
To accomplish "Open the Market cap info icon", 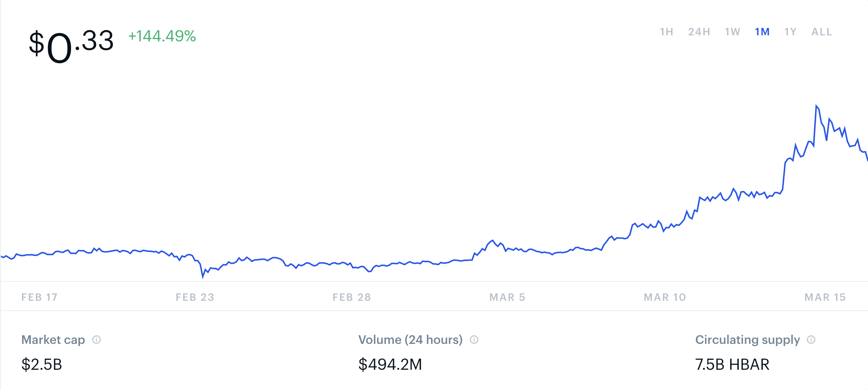I will pyautogui.click(x=97, y=340).
